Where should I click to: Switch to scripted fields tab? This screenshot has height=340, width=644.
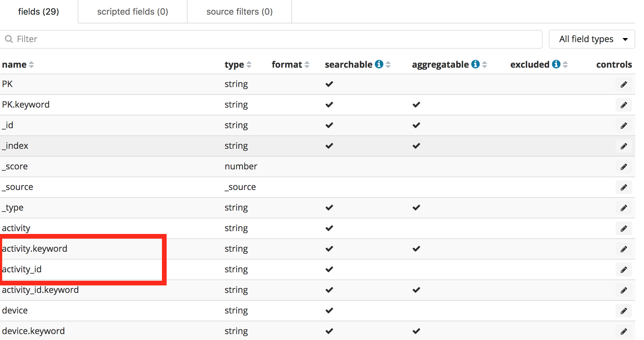point(133,12)
